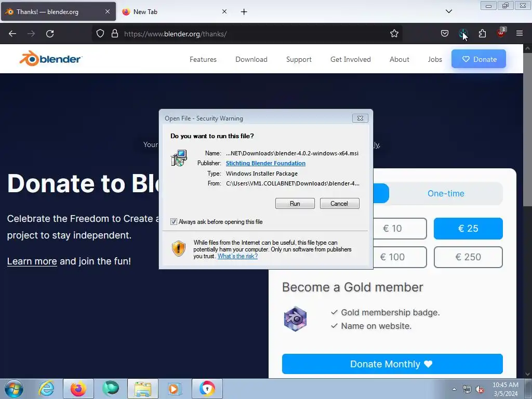This screenshot has height=399, width=532.
Task: Choose the € 250 amount
Action: tap(468, 257)
